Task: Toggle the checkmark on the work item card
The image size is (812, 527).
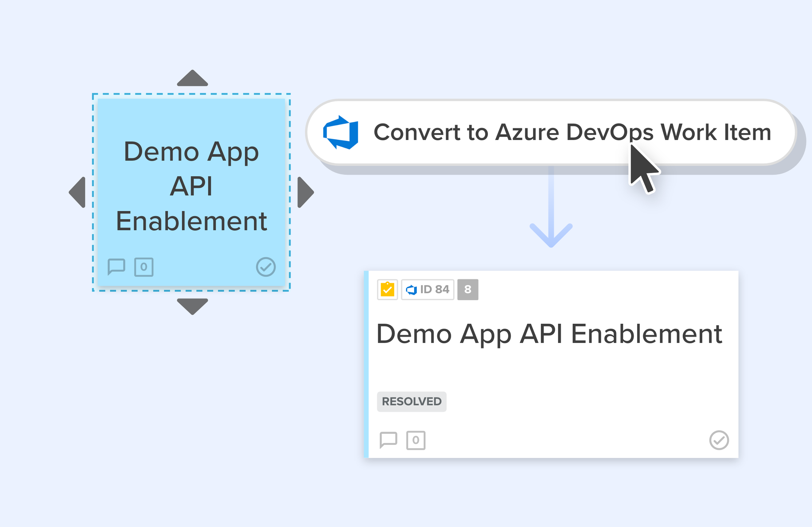Action: pos(719,440)
